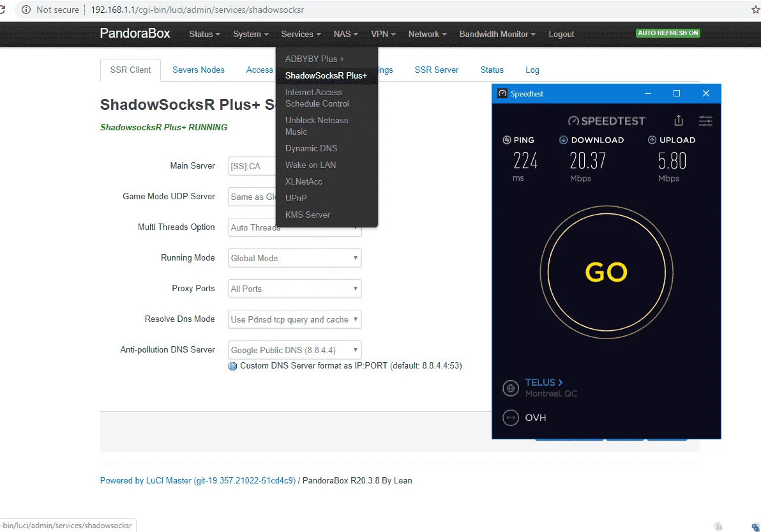Open the System navbar menu

coord(250,34)
